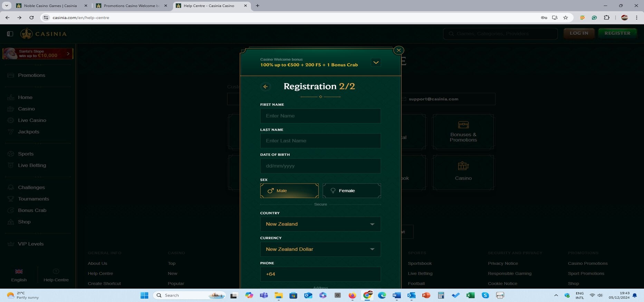The image size is (644, 302).
Task: Open About Us footer link
Action: 97,263
